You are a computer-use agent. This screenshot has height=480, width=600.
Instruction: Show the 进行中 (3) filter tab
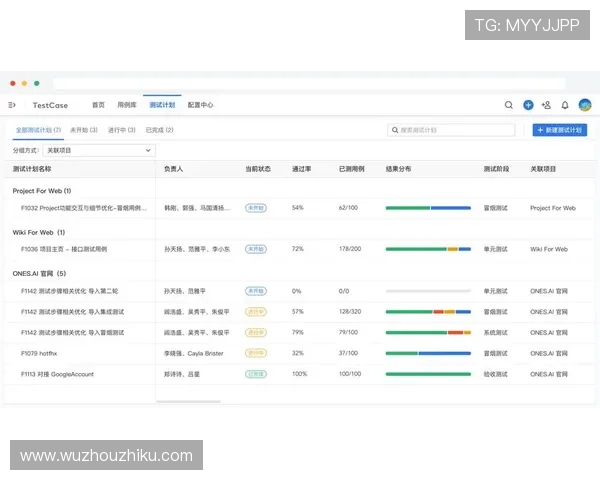pyautogui.click(x=122, y=130)
